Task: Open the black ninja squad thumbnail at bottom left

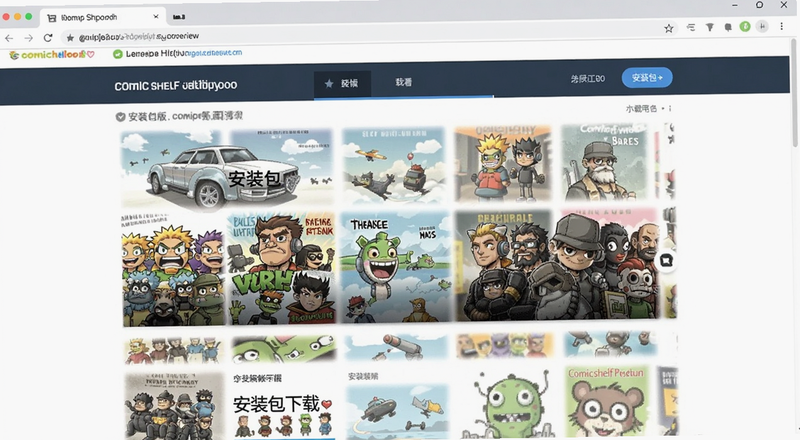Action: pyautogui.click(x=173, y=406)
